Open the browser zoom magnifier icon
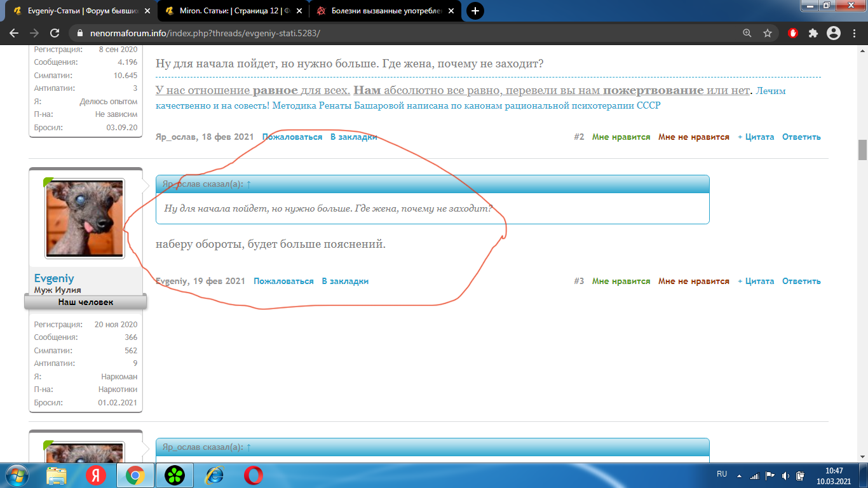 747,33
